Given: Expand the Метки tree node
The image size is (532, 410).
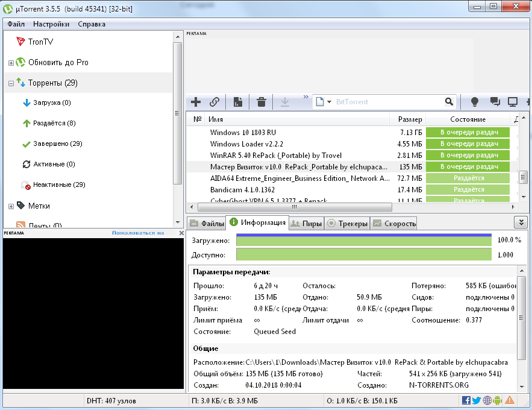Looking at the screenshot, I should pyautogui.click(x=11, y=206).
